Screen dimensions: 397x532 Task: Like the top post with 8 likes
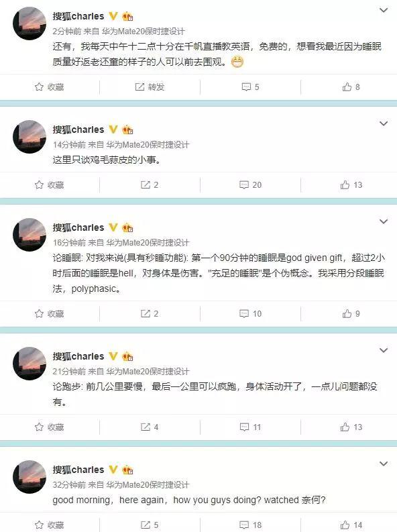point(351,87)
